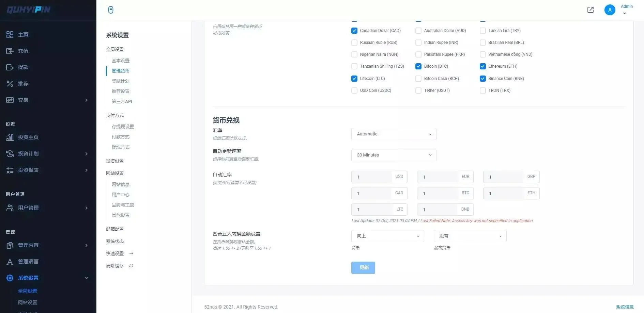Screen dimensions: 644x313
Task: Open 奖励计划 settings menu item
Action: [121, 81]
